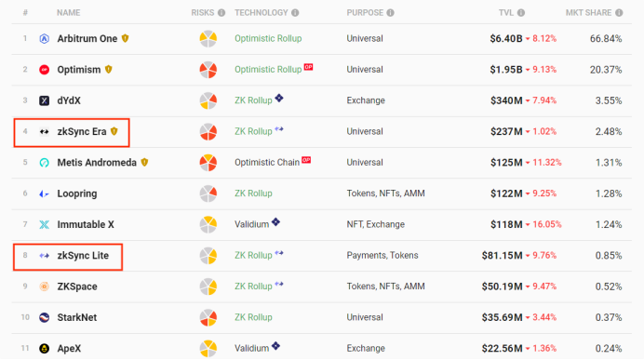This screenshot has width=644, height=360.
Task: Click the OP badge next to Optimistic Chain
Action: pos(306,160)
